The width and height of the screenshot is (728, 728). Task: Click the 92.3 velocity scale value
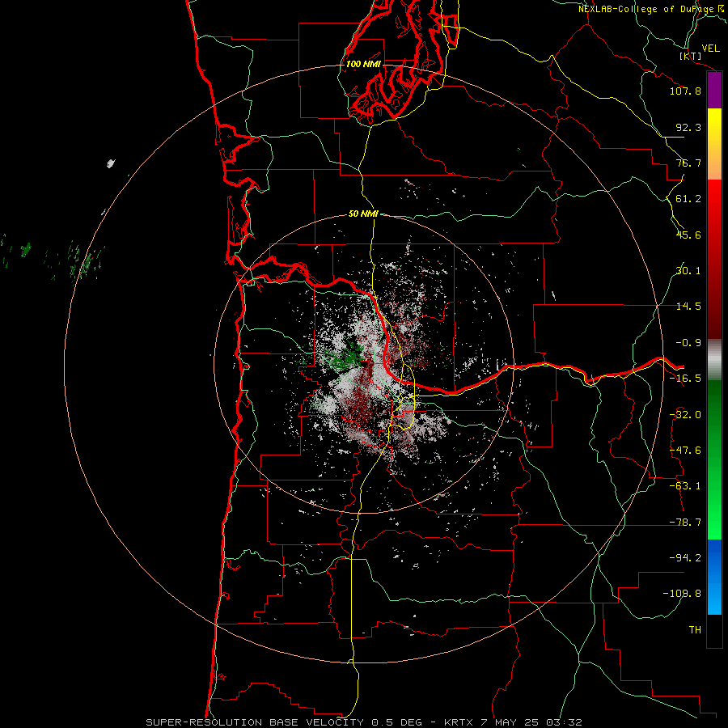pyautogui.click(x=688, y=127)
